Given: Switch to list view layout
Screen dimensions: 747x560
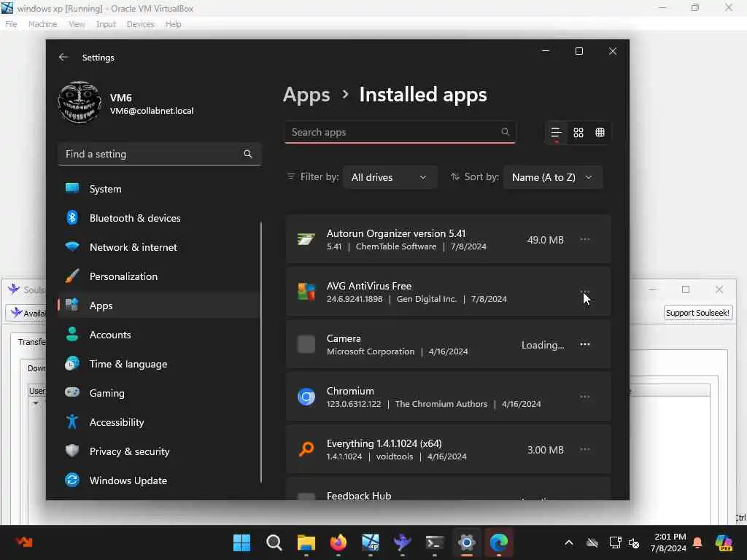Looking at the screenshot, I should coord(555,133).
